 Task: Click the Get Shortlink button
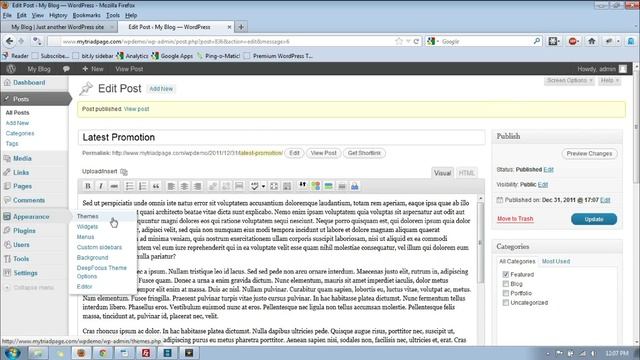click(364, 153)
